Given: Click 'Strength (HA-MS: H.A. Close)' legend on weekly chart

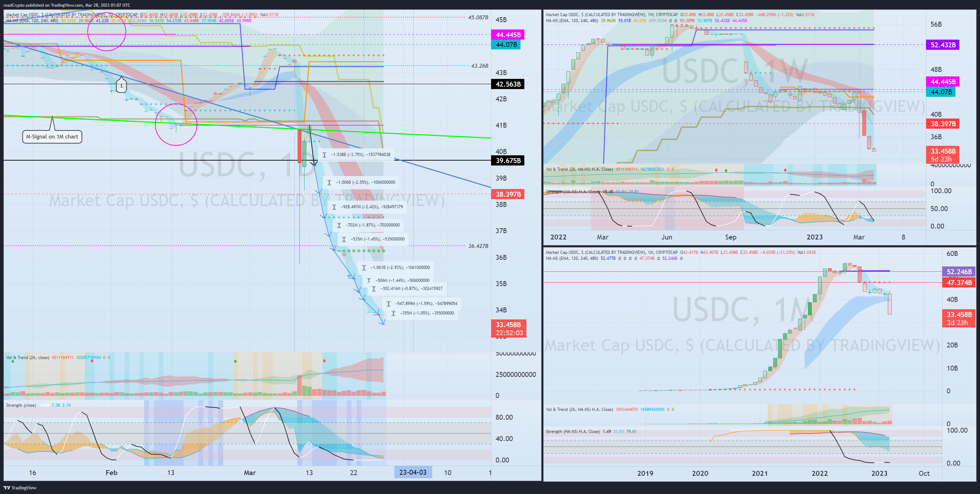Looking at the screenshot, I should coord(573,191).
